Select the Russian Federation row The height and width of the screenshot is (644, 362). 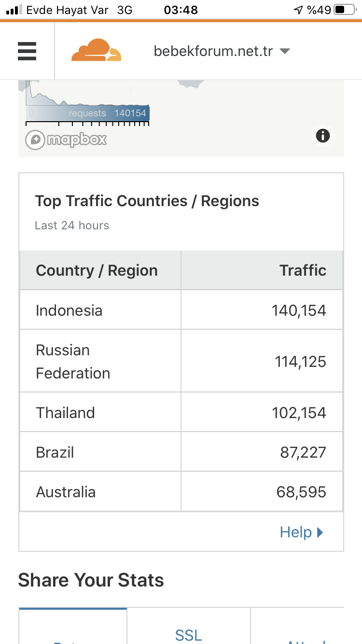pos(181,361)
